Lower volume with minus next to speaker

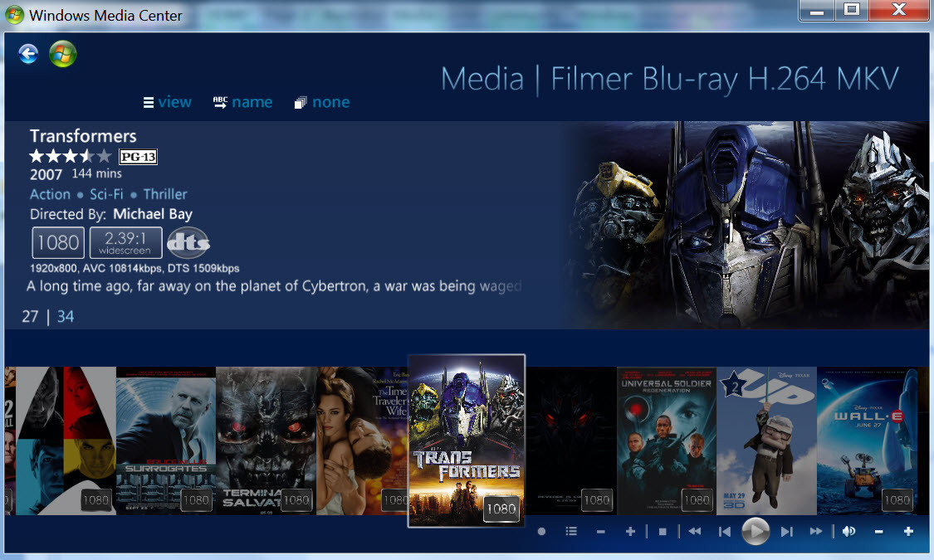pos(878,532)
